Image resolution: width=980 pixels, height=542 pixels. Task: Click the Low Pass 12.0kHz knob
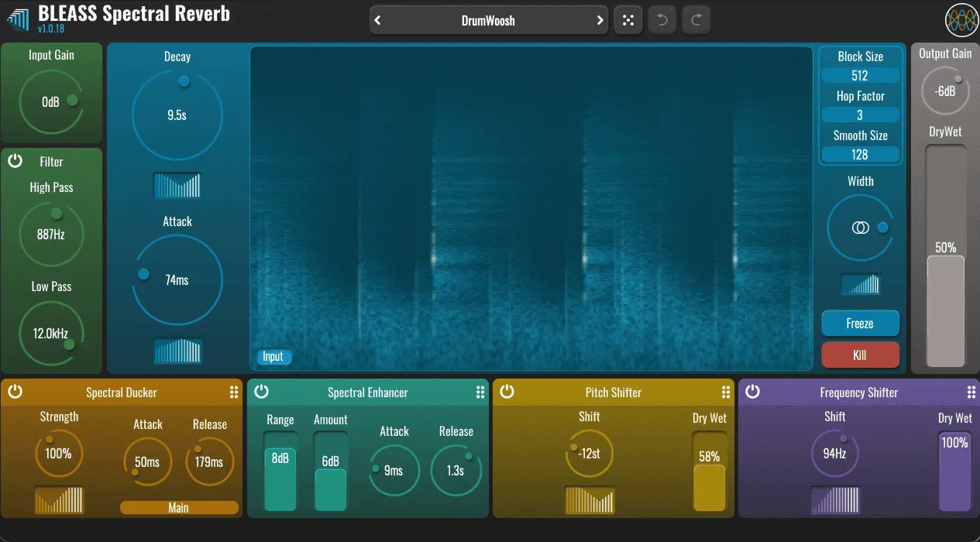51,334
